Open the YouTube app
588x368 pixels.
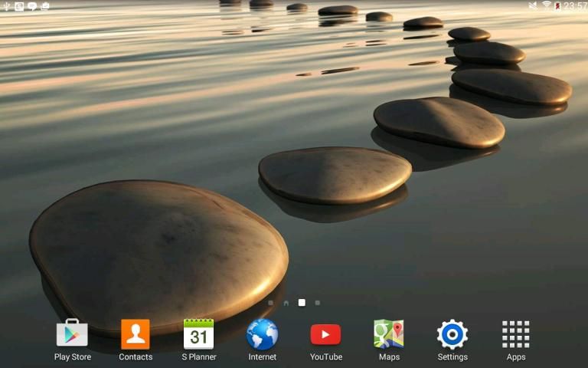tap(325, 335)
